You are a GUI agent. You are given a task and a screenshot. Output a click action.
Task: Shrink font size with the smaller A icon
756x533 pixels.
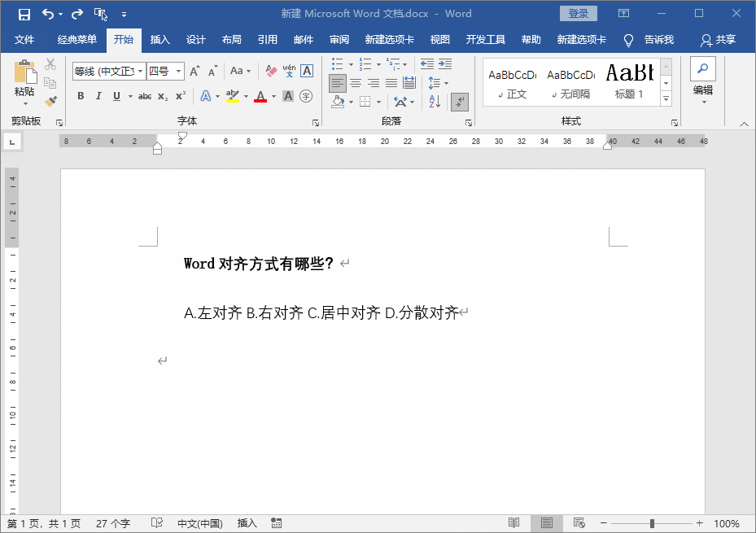[212, 72]
